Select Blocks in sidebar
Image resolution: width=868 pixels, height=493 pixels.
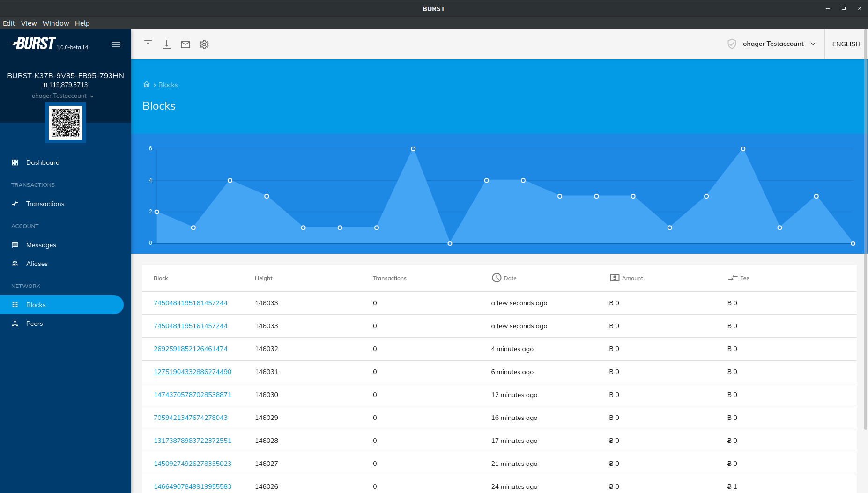62,305
